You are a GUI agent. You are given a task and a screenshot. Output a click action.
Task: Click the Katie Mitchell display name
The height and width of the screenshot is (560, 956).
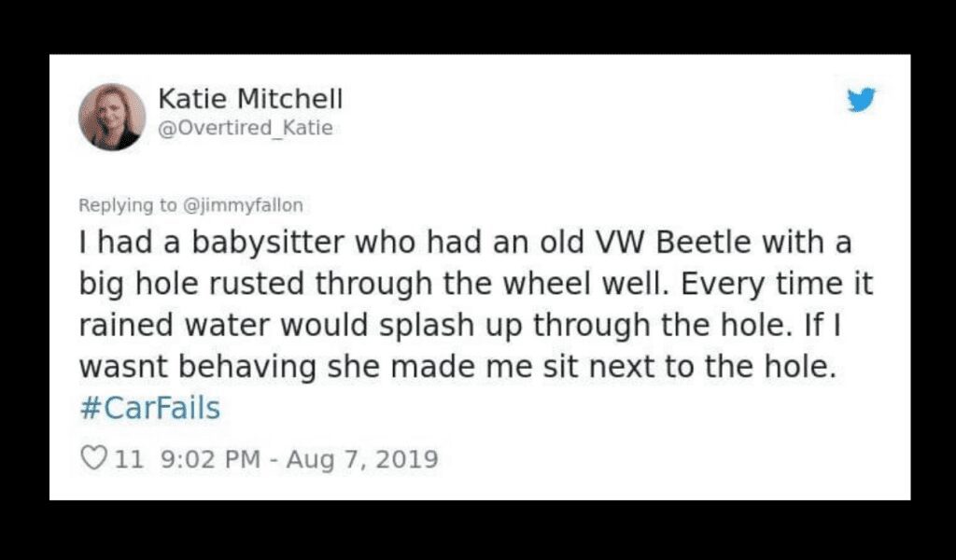point(251,98)
